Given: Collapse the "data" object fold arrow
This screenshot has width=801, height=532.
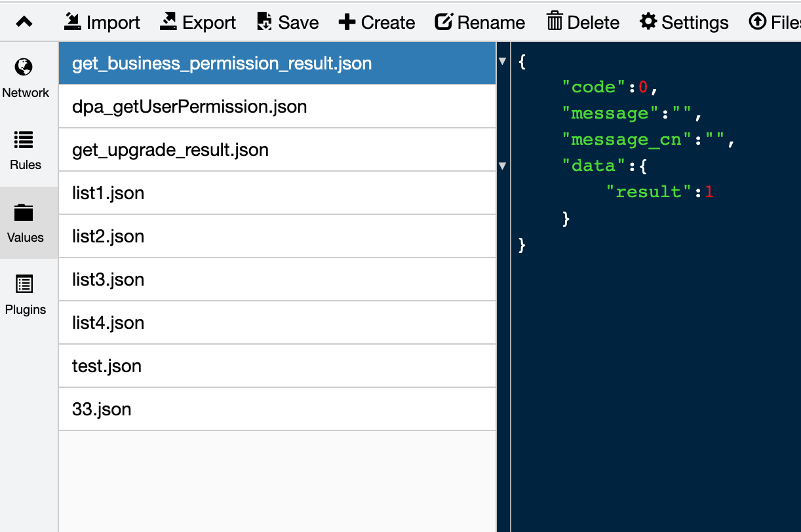Looking at the screenshot, I should [x=503, y=166].
